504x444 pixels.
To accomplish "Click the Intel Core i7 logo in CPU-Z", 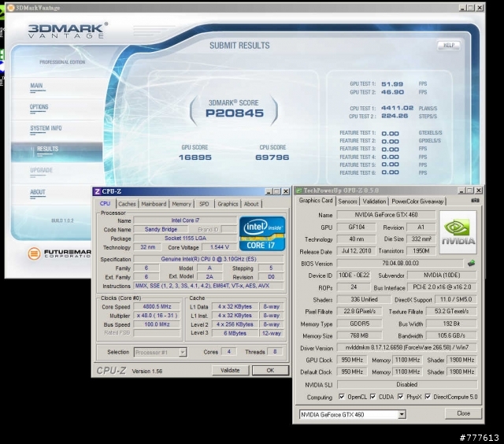I will [262, 234].
